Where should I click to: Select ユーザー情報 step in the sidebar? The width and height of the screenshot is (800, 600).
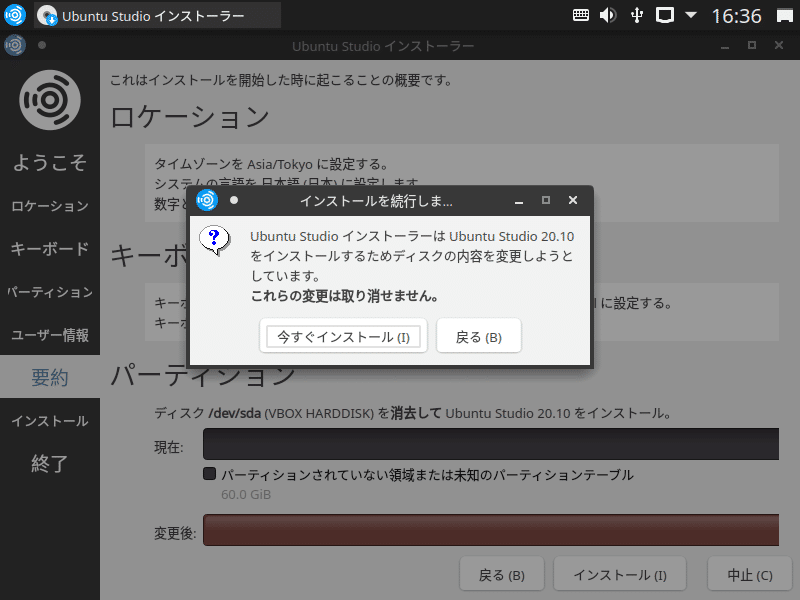pos(50,335)
